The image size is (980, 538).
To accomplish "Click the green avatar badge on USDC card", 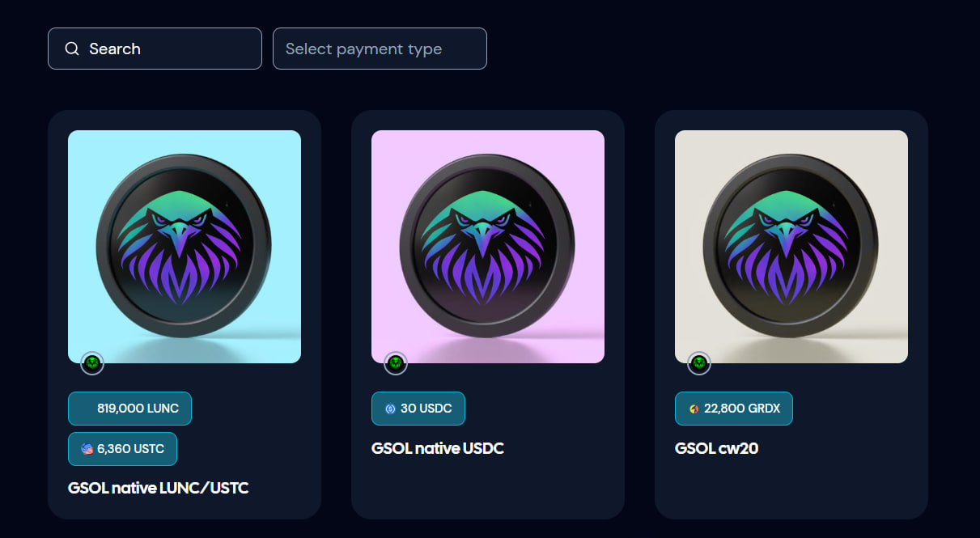I will pyautogui.click(x=396, y=363).
